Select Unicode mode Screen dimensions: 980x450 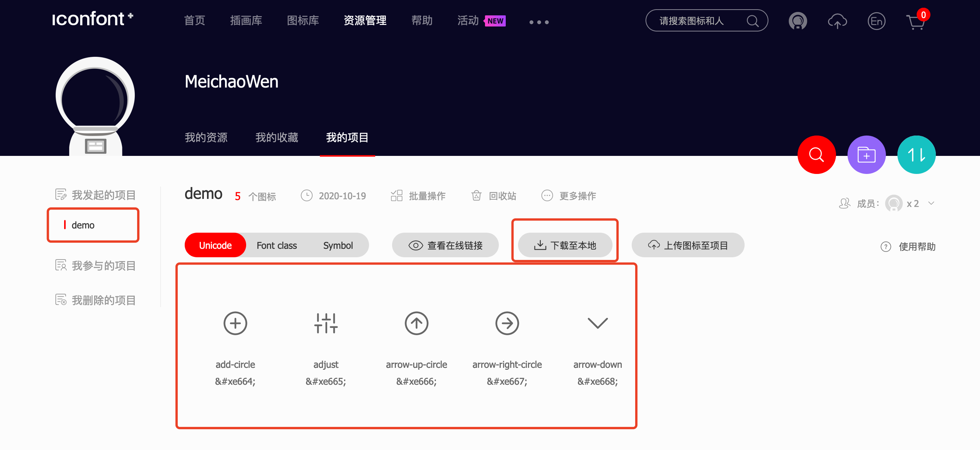coord(215,245)
